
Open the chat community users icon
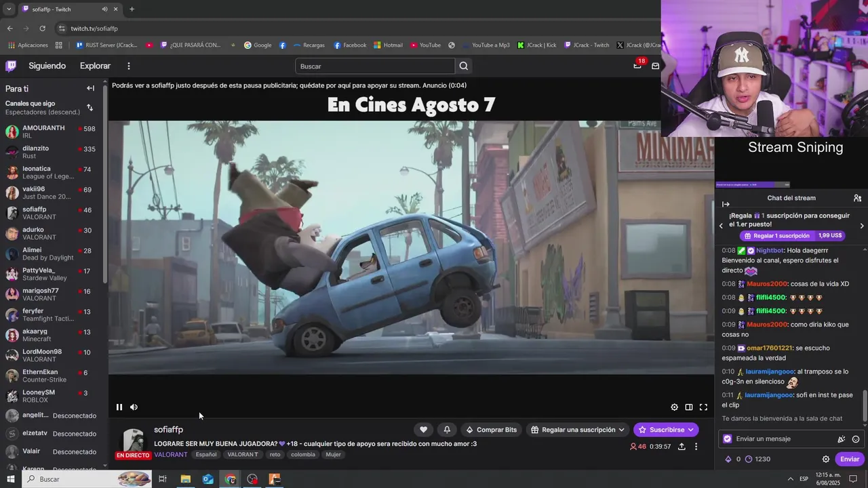pyautogui.click(x=857, y=198)
